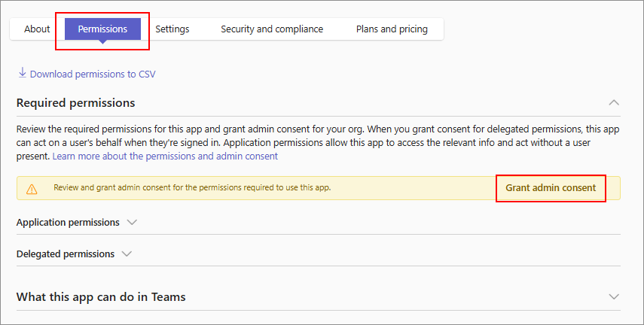Click the warning triangle icon in banner

pos(32,189)
